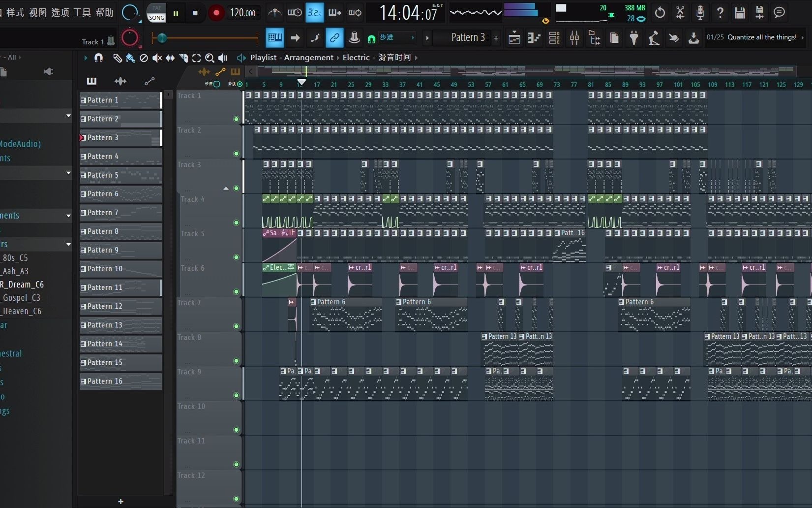Select Pattern 16 in picker
Viewport: 812px width, 508px height.
pyautogui.click(x=121, y=381)
